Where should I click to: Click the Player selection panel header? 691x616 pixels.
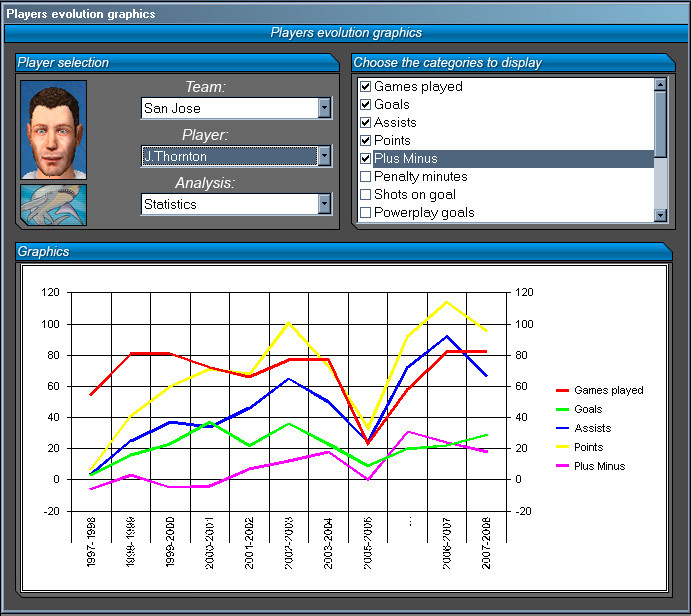(x=177, y=63)
